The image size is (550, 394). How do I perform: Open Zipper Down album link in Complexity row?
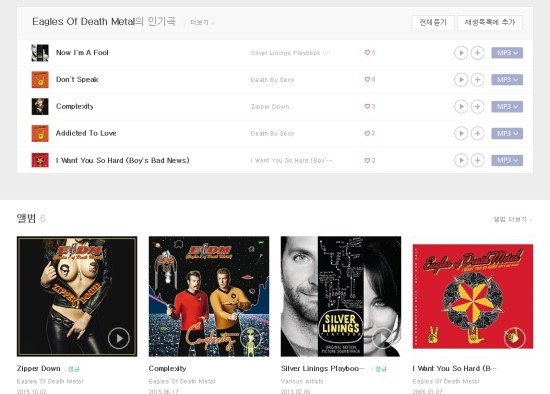tap(270, 107)
